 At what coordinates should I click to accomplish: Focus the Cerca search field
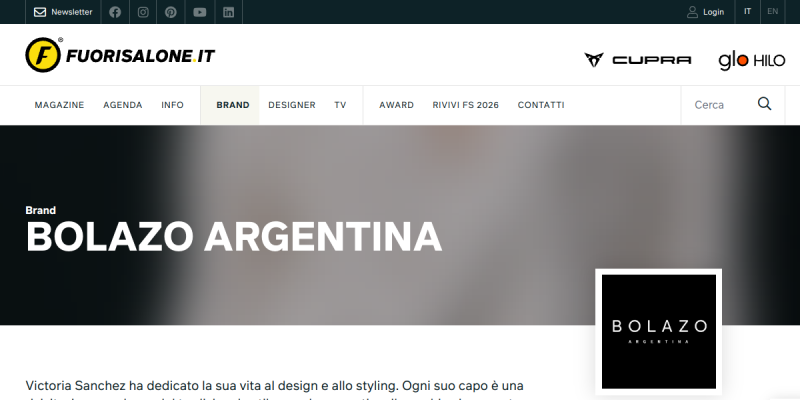pos(719,105)
